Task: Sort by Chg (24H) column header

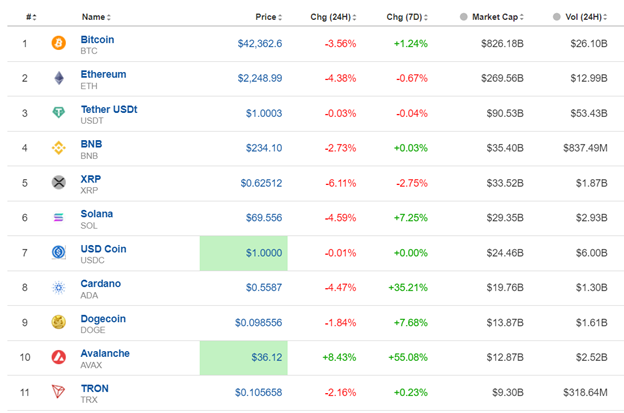Action: (x=333, y=17)
